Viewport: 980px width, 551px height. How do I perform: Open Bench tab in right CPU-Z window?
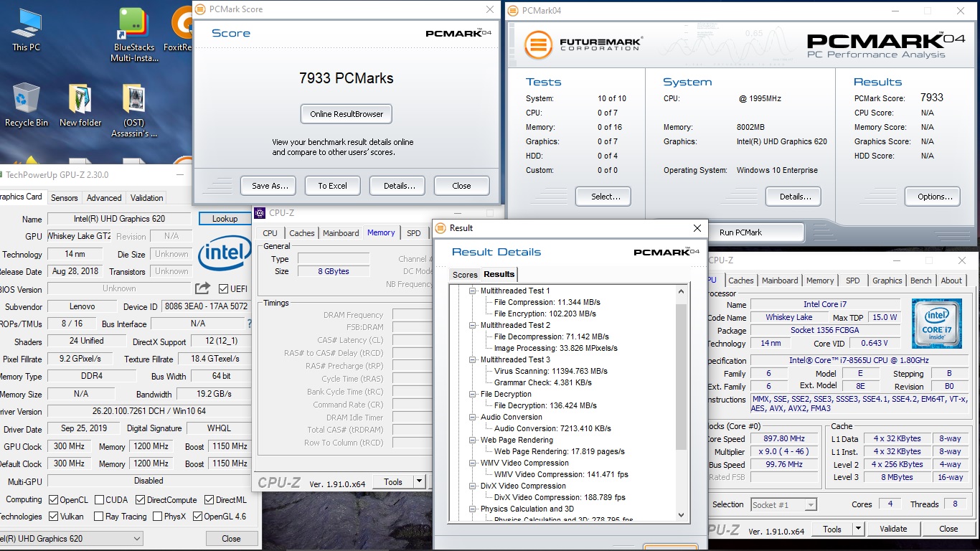pyautogui.click(x=921, y=281)
